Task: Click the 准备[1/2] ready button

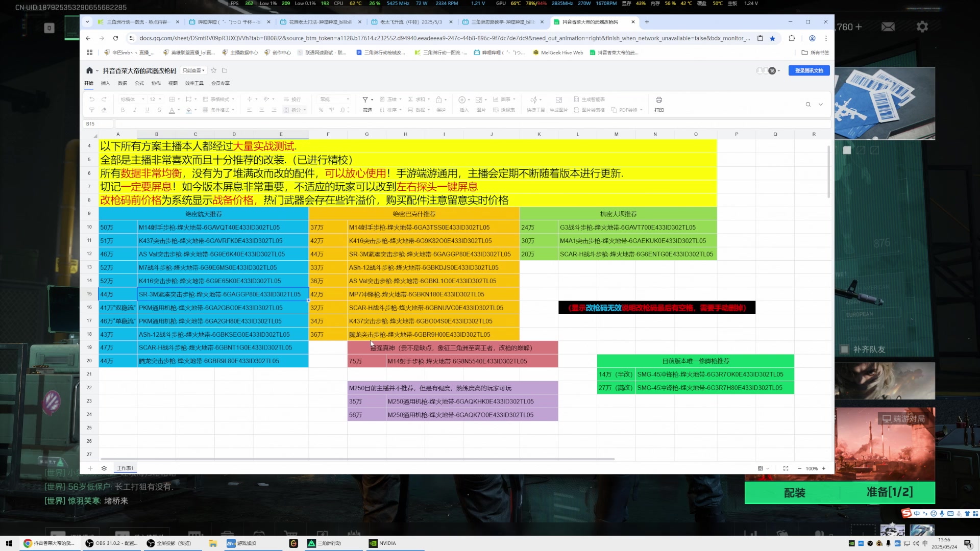Action: click(889, 492)
